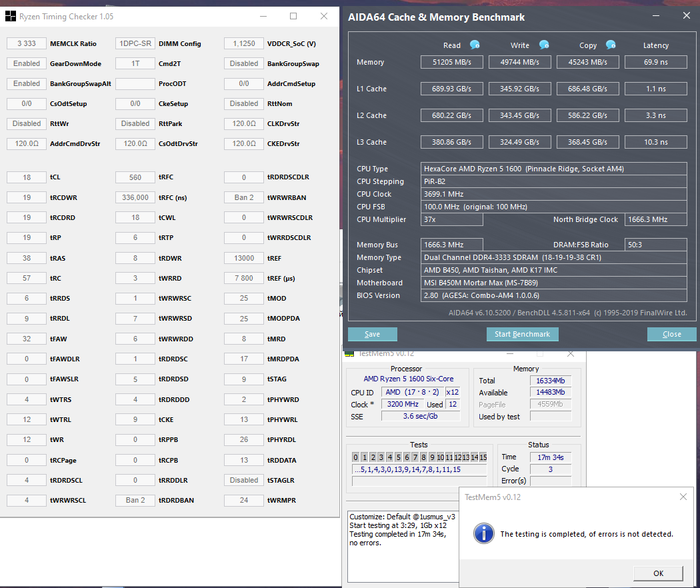The height and width of the screenshot is (588, 700).
Task: Click Close button in AIDA64 window
Action: point(671,334)
